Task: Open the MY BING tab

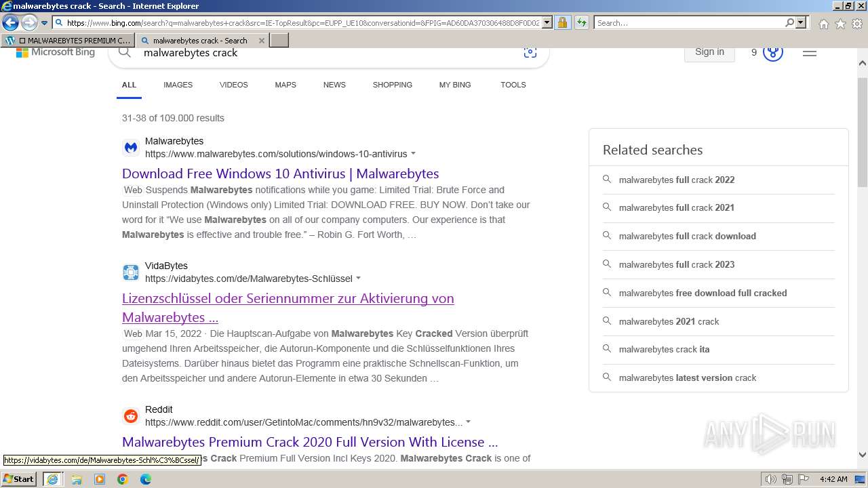Action: pos(455,85)
